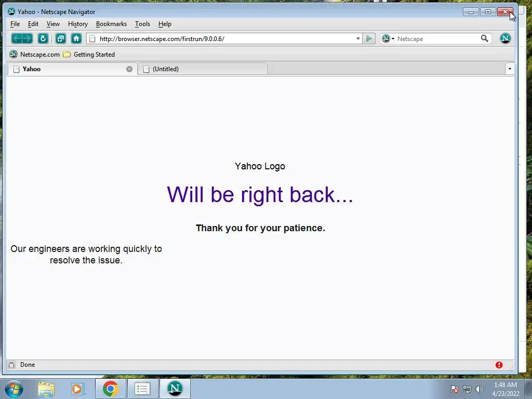Open the File menu
This screenshot has width=532, height=399.
(15, 24)
